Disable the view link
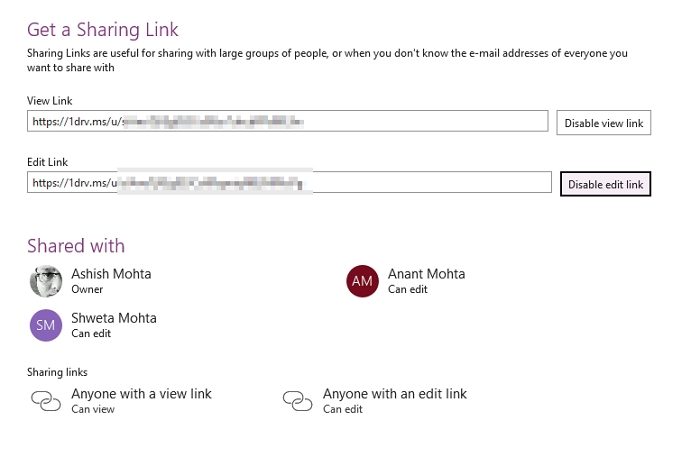Image resolution: width=700 pixels, height=466 pixels. coord(604,123)
